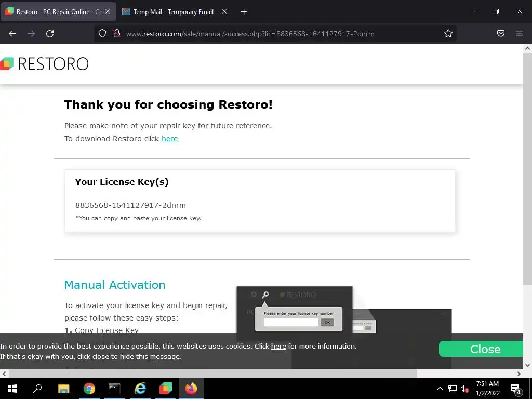The height and width of the screenshot is (399, 532).
Task: Save page to Pocket
Action: click(x=501, y=33)
